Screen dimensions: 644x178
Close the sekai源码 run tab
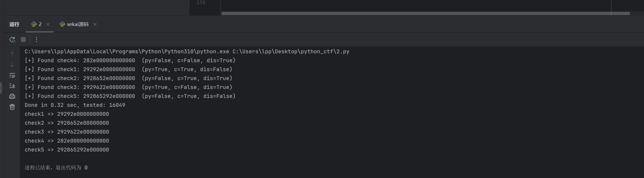95,24
